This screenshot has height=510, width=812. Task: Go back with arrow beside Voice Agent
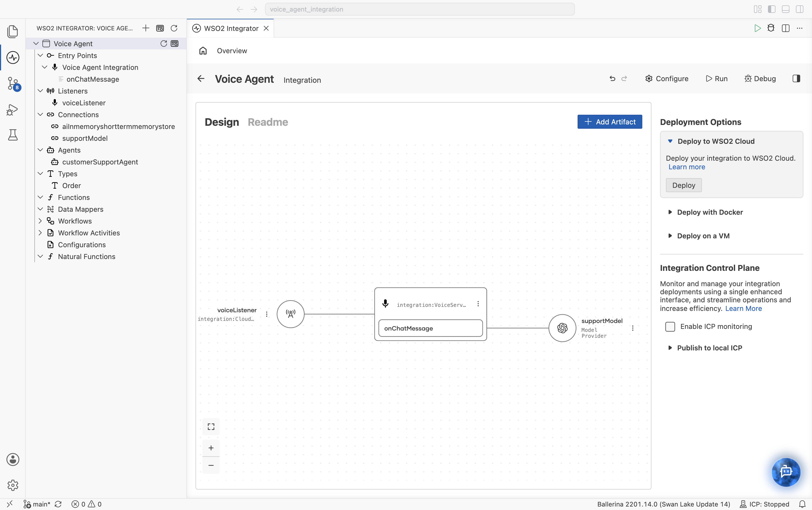[x=201, y=78]
